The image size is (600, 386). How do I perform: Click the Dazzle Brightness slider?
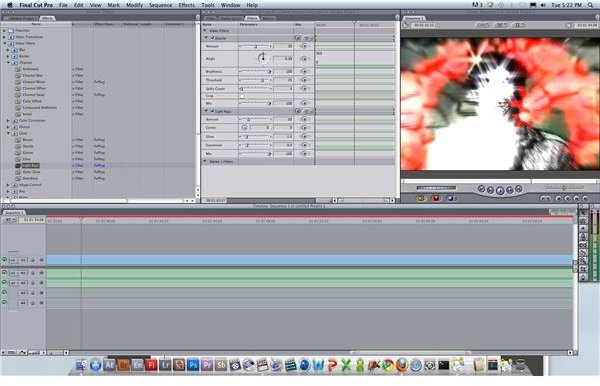[x=255, y=72]
